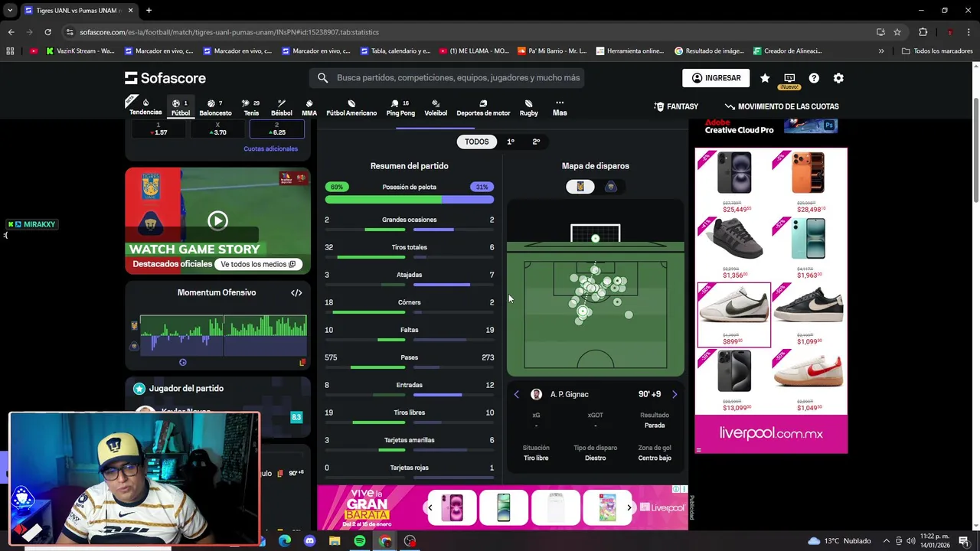Click the goal-mouth shot marker

coord(596,239)
